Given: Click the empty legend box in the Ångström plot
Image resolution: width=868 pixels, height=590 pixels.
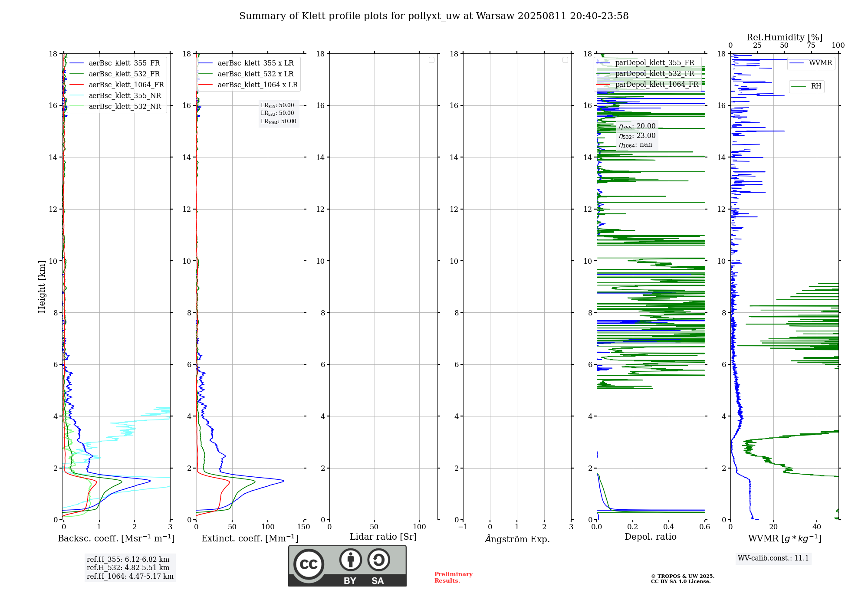Looking at the screenshot, I should 565,60.
